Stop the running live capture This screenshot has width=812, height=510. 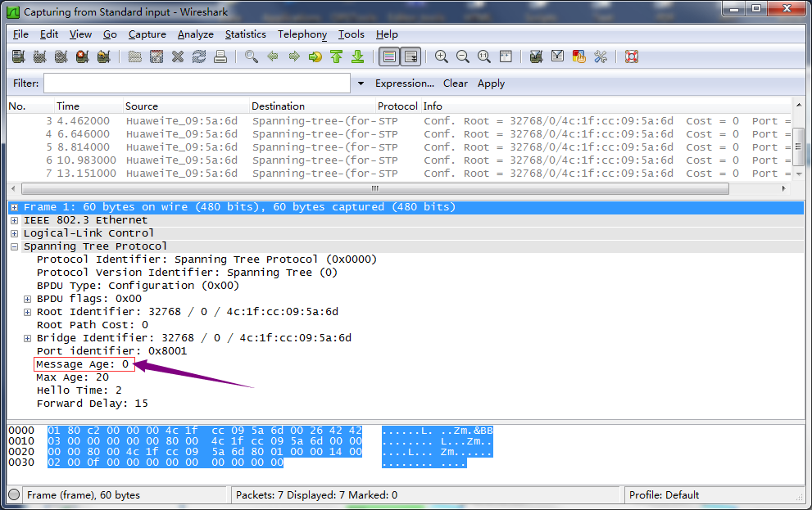[82, 56]
